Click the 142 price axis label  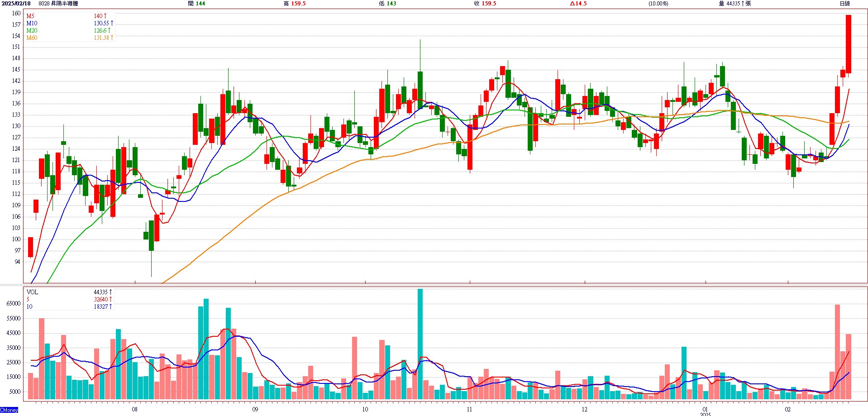pyautogui.click(x=16, y=81)
